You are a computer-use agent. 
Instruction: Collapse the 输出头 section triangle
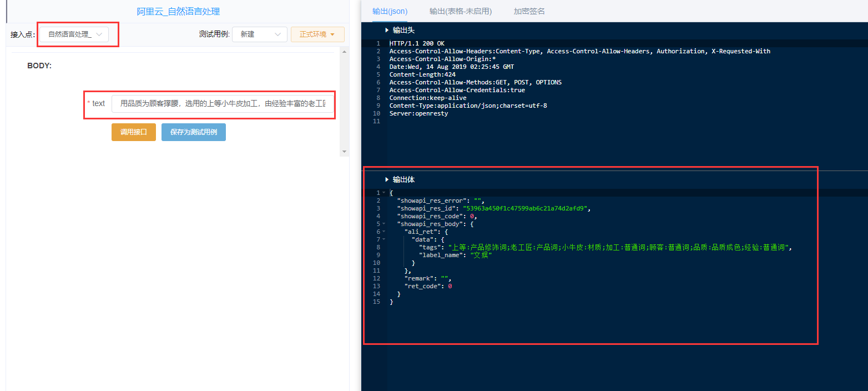[387, 30]
